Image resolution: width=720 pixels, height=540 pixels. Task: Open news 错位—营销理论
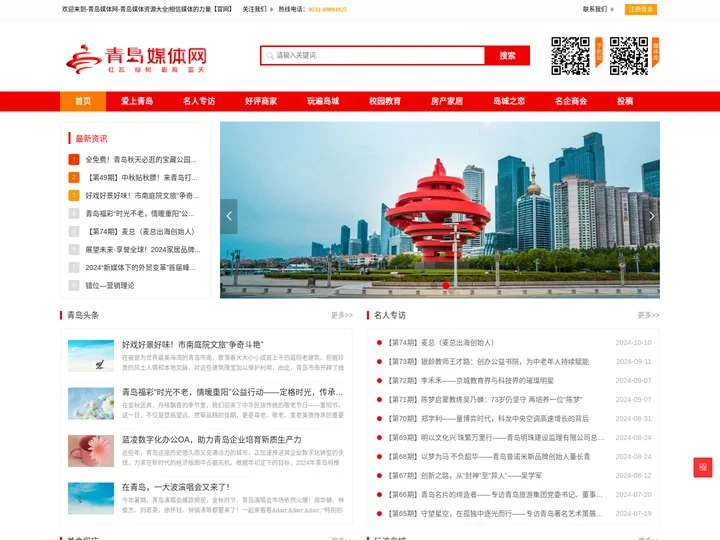tap(110, 286)
